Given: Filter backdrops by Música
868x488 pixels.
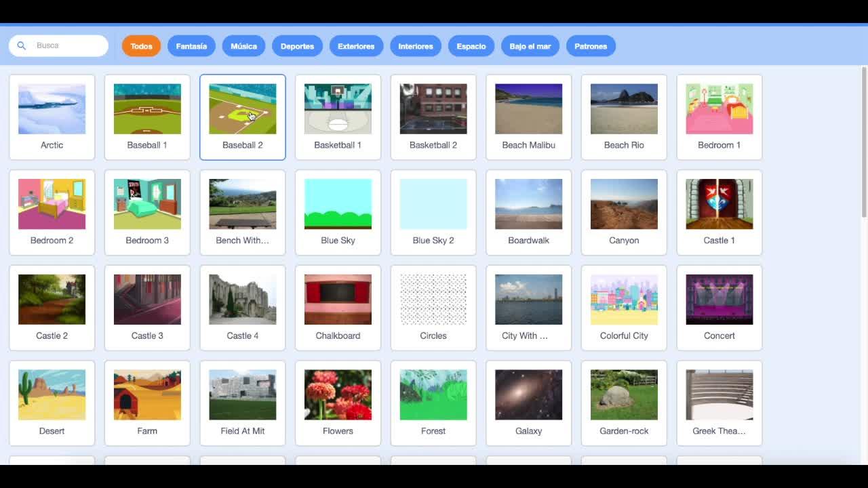Looking at the screenshot, I should 243,46.
